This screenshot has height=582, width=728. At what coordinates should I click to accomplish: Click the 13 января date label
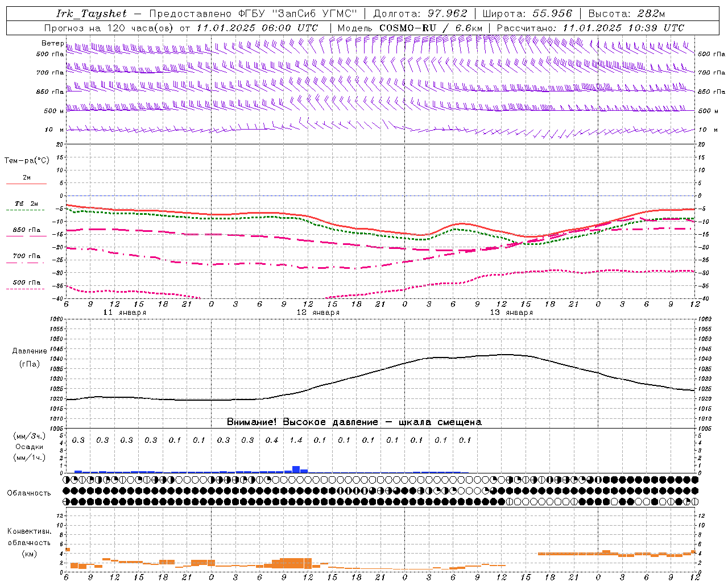click(x=511, y=313)
